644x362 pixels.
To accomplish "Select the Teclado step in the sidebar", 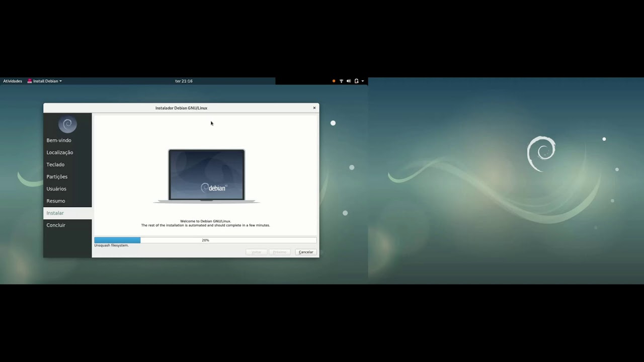I will coord(67,164).
